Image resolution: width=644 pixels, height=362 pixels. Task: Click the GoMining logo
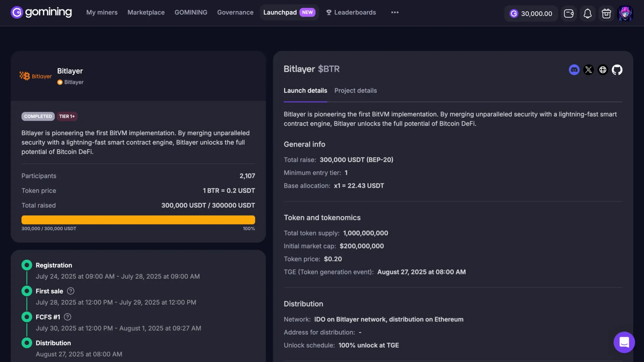tap(41, 13)
